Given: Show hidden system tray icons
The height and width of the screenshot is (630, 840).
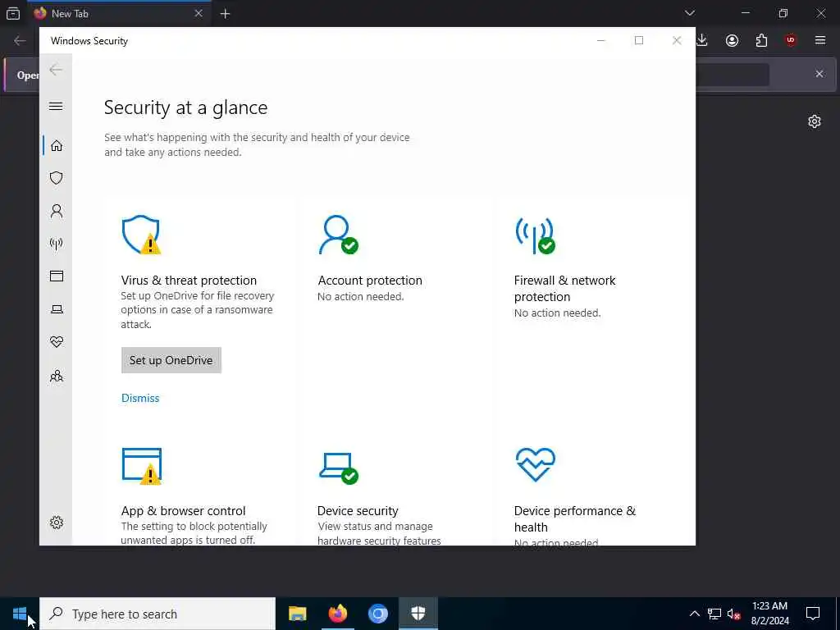Looking at the screenshot, I should (x=694, y=614).
